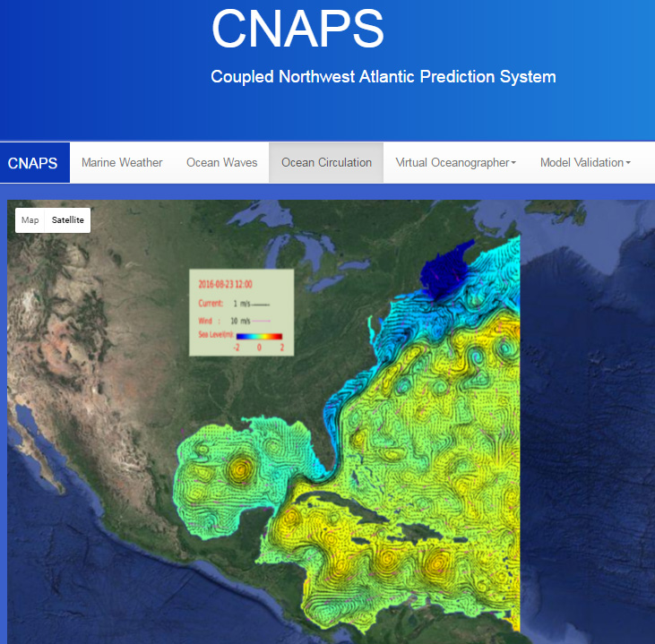Expand the Model Validation dropdown
Screen dimensions: 655x644
[585, 162]
